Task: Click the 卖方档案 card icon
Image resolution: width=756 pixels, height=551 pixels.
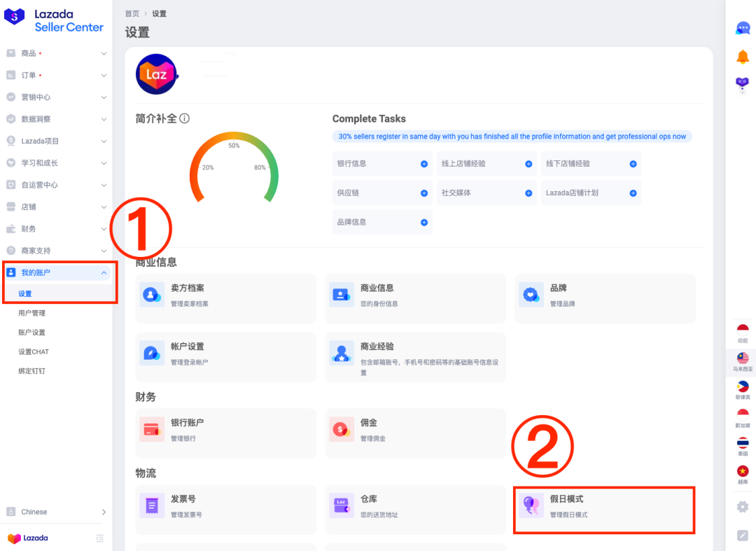Action: [152, 295]
